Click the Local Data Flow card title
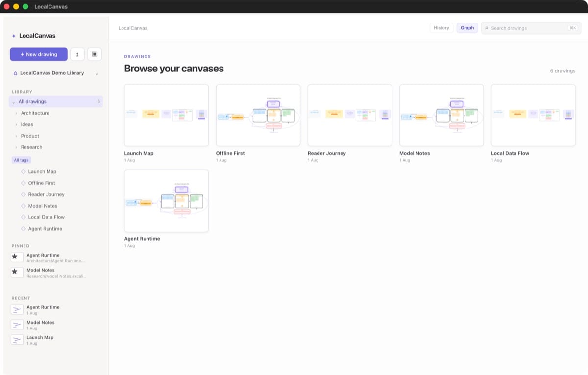The image size is (588, 375). [x=510, y=153]
